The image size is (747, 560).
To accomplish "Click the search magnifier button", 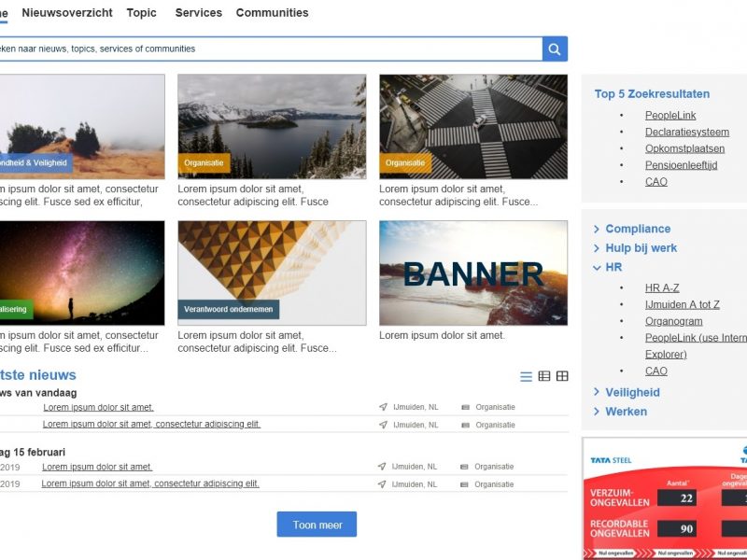I will click(x=555, y=49).
